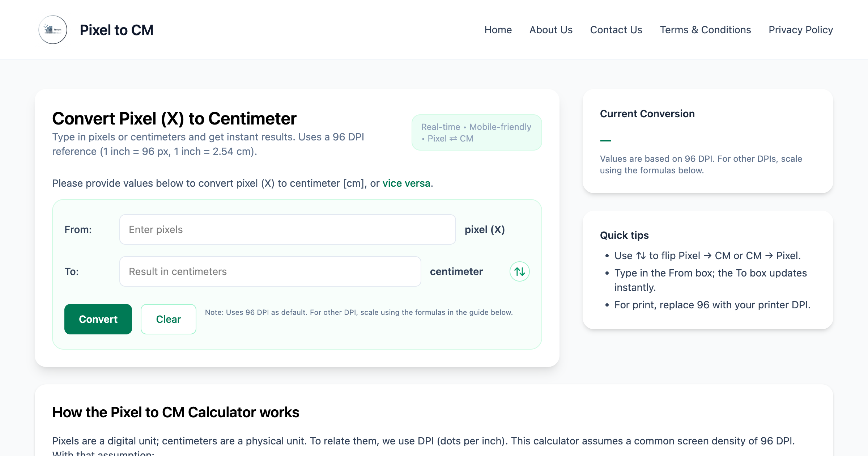The image size is (868, 456).
Task: Click the swap units arrow icon
Action: click(x=519, y=271)
